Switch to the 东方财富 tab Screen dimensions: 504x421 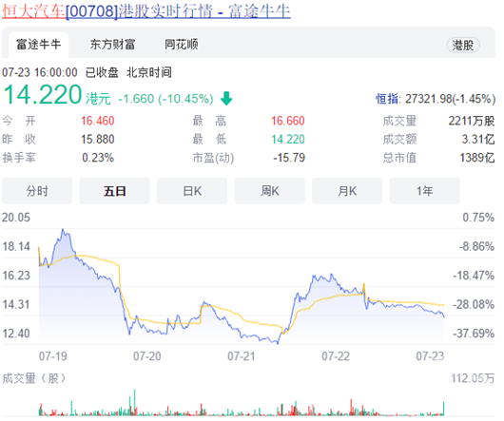112,45
